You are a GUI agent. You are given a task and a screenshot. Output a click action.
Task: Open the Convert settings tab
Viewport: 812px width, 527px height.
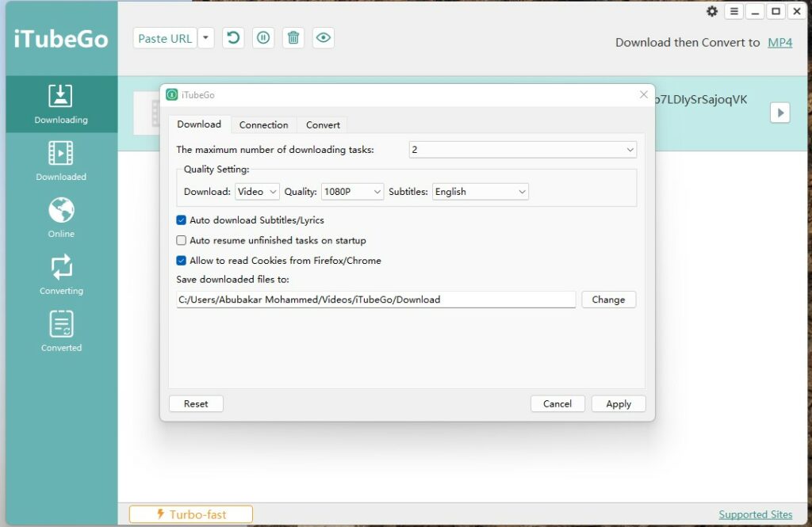(323, 124)
